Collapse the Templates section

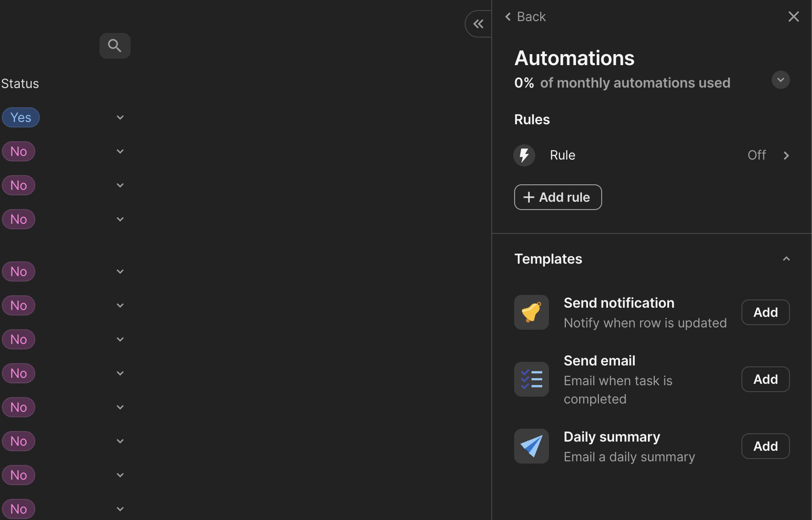click(786, 259)
